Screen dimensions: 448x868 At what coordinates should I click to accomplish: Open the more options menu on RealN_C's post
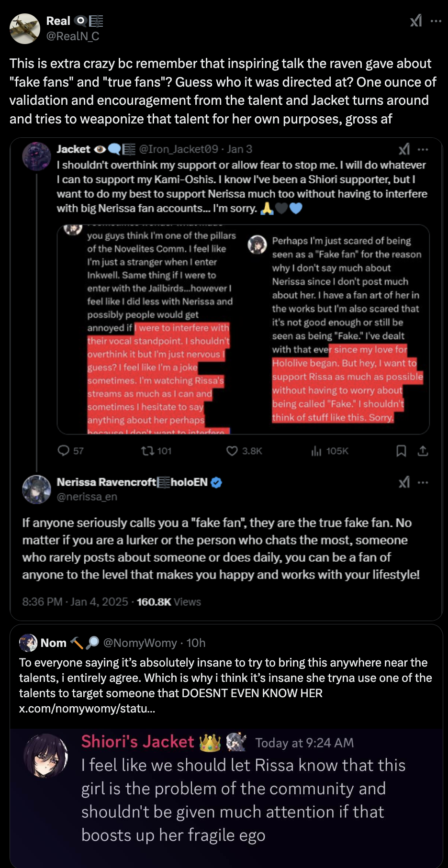[x=436, y=21]
